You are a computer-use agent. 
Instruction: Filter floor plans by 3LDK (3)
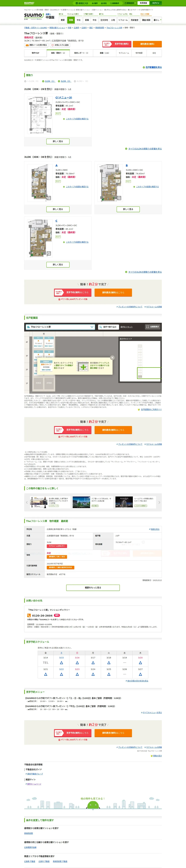pyautogui.click(x=65, y=81)
